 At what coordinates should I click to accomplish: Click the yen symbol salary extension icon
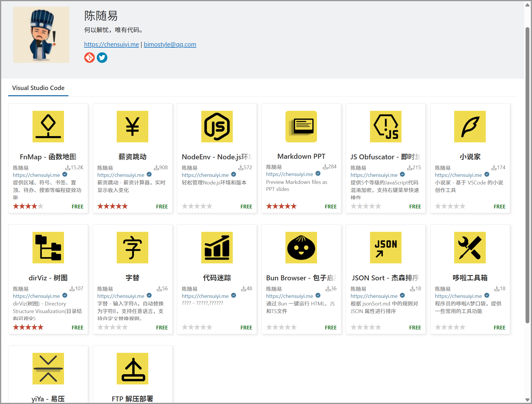pyautogui.click(x=132, y=127)
